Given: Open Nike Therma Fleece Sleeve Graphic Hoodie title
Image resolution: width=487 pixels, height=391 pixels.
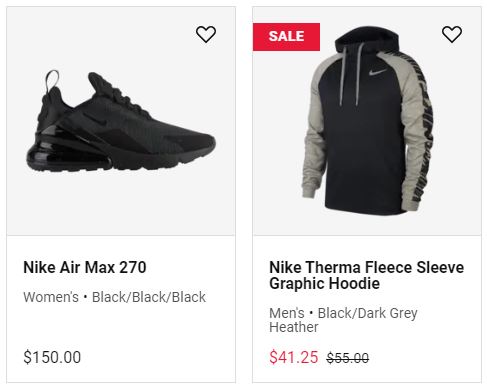Looking at the screenshot, I should coord(366,275).
